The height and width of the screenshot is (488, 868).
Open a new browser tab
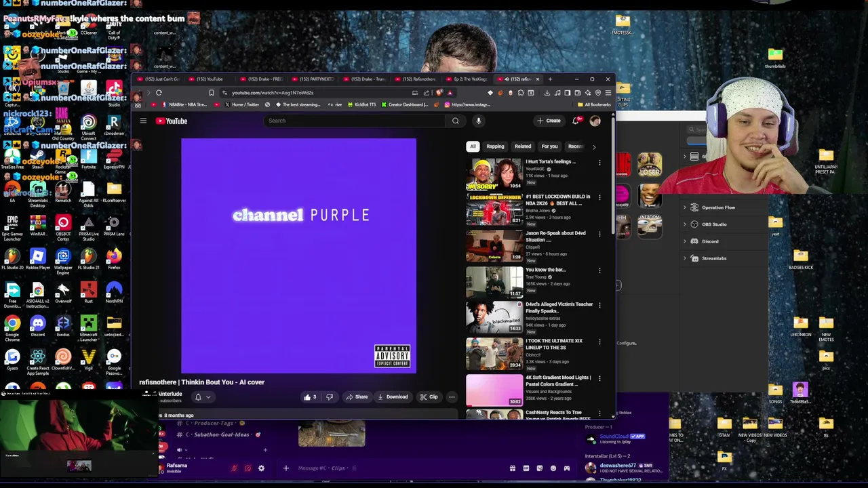[550, 79]
